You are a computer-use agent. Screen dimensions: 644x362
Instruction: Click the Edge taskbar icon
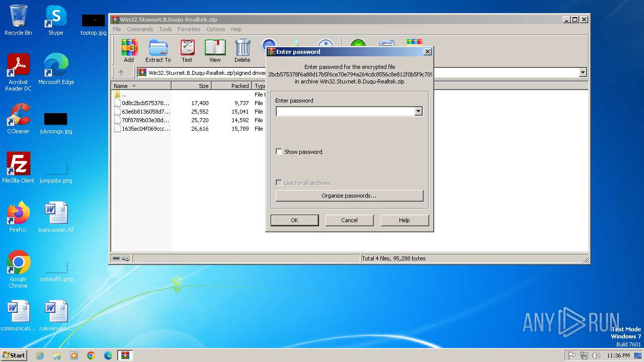pyautogui.click(x=108, y=355)
